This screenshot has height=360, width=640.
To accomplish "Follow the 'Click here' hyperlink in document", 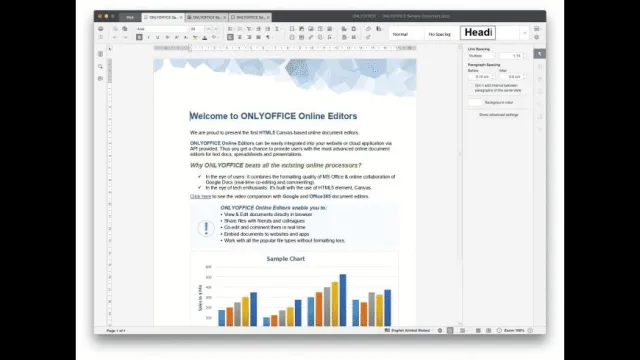I will click(200, 196).
